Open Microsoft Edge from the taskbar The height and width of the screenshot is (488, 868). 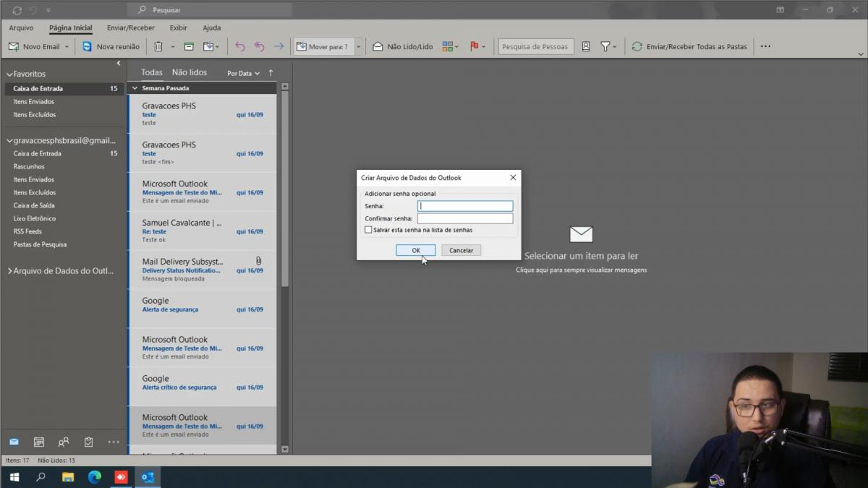(x=95, y=477)
